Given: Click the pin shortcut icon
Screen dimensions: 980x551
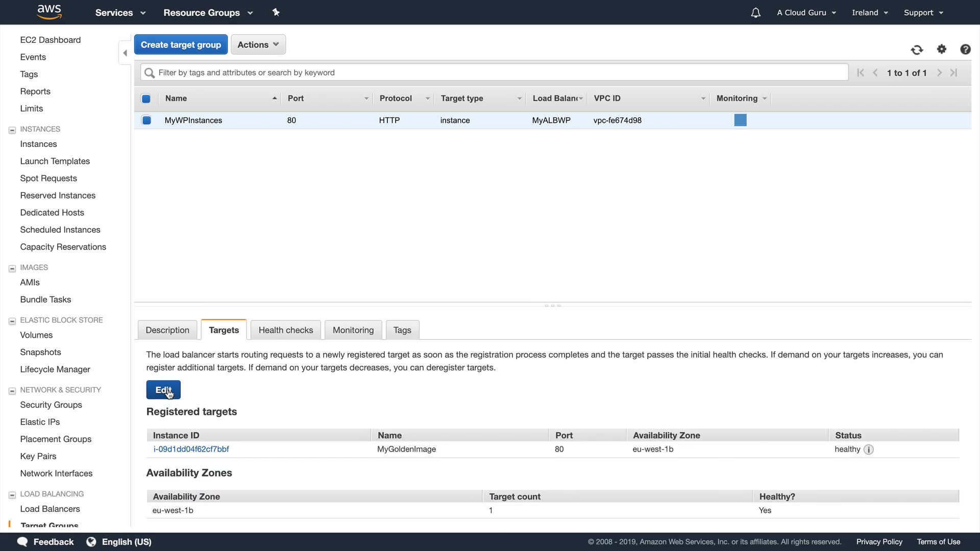Looking at the screenshot, I should coord(276,12).
